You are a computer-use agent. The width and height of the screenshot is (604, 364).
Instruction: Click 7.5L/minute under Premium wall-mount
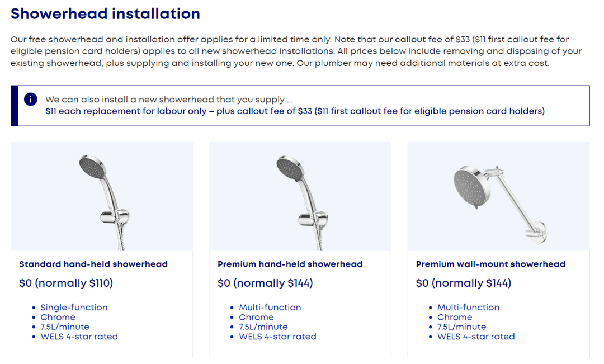click(461, 327)
